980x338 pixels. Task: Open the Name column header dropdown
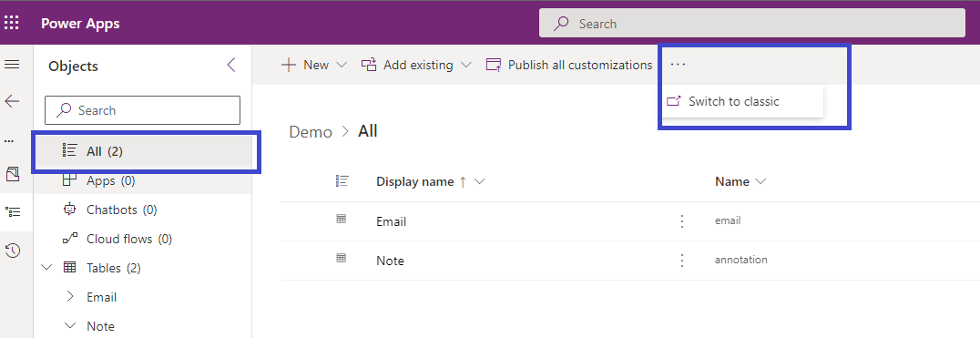pyautogui.click(x=761, y=182)
